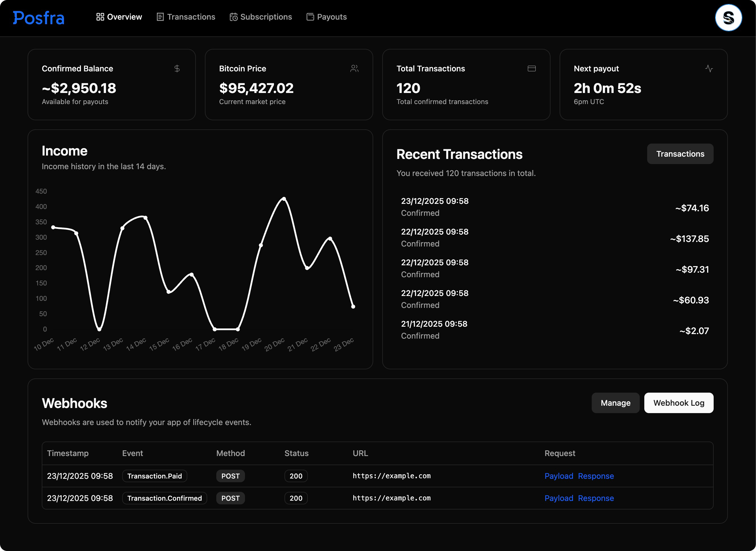Click the Subscriptions calendar icon
The width and height of the screenshot is (756, 551).
(x=234, y=17)
